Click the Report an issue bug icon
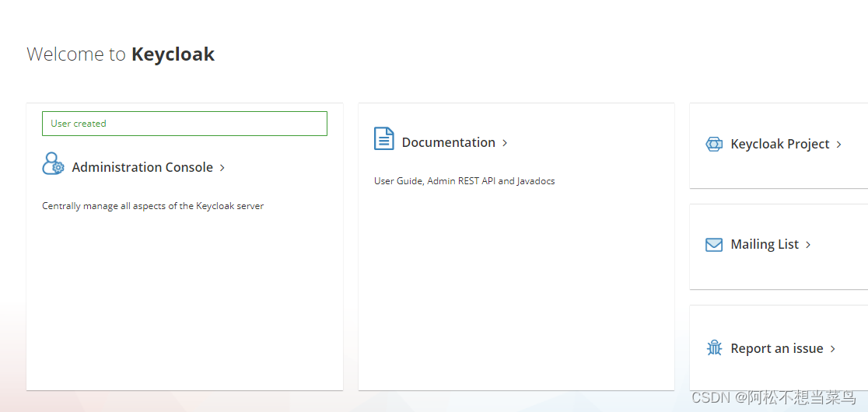 click(715, 348)
